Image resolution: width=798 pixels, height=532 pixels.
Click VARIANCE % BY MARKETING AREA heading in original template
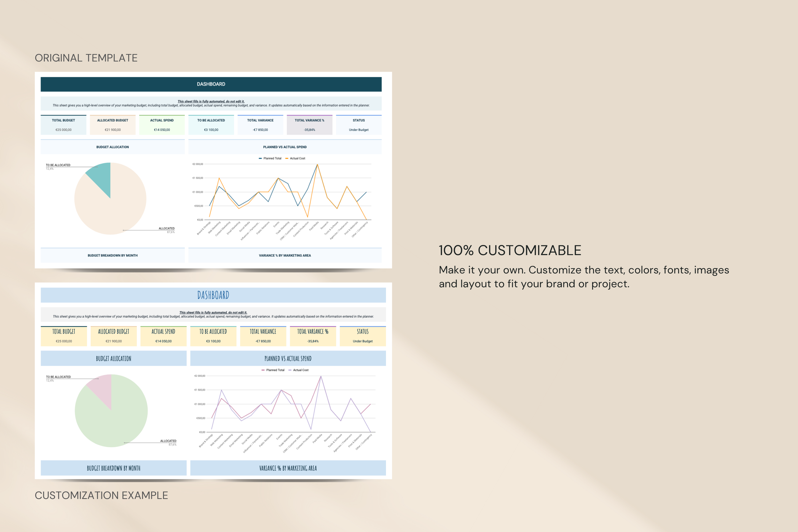[285, 256]
